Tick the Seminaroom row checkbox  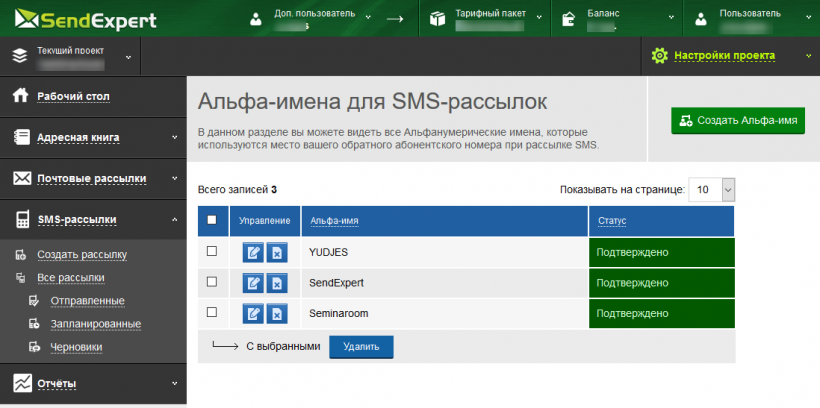212,313
